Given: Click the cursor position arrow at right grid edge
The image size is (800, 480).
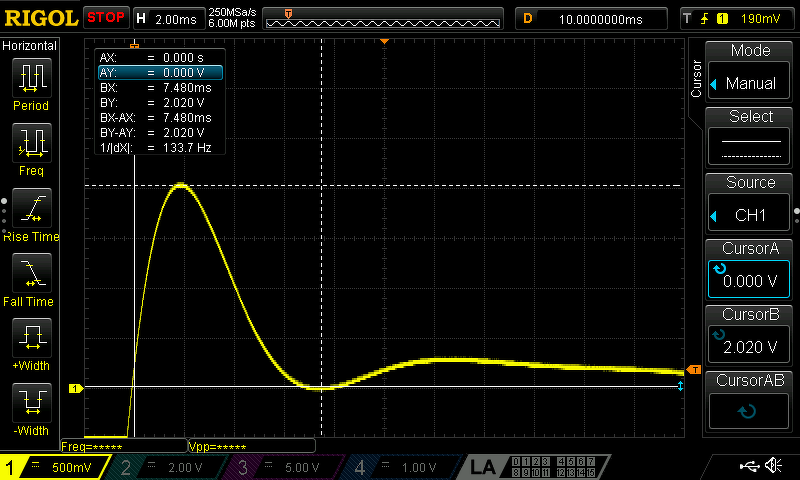Looking at the screenshot, I should [680, 386].
